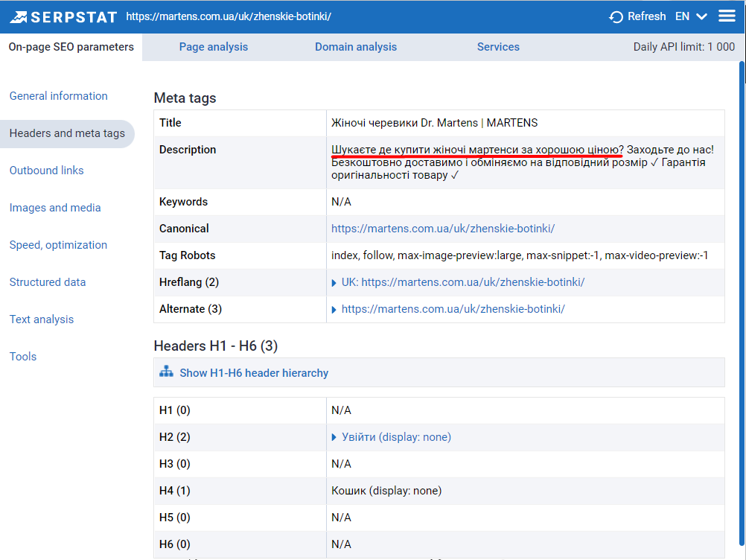
Task: Open the Images and media section
Action: click(x=55, y=208)
